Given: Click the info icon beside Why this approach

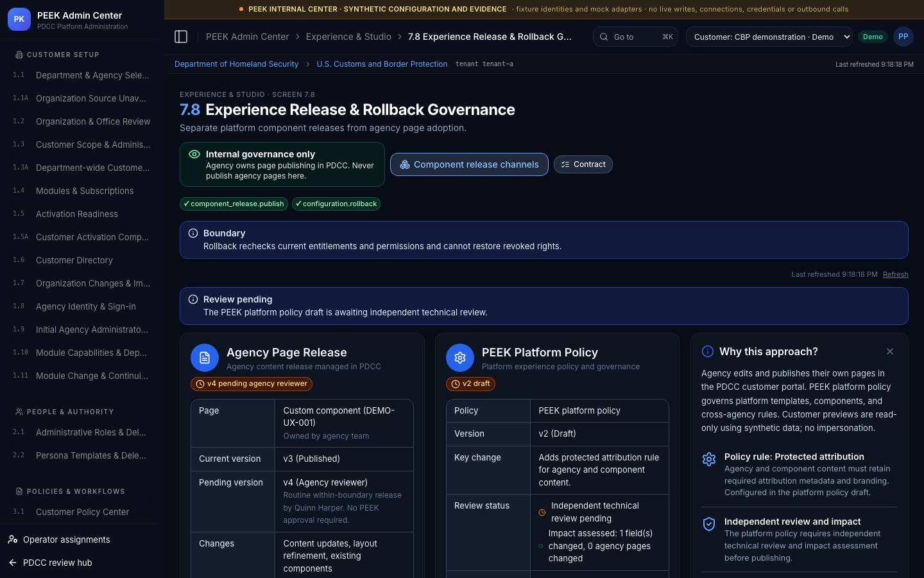Looking at the screenshot, I should click(x=708, y=351).
